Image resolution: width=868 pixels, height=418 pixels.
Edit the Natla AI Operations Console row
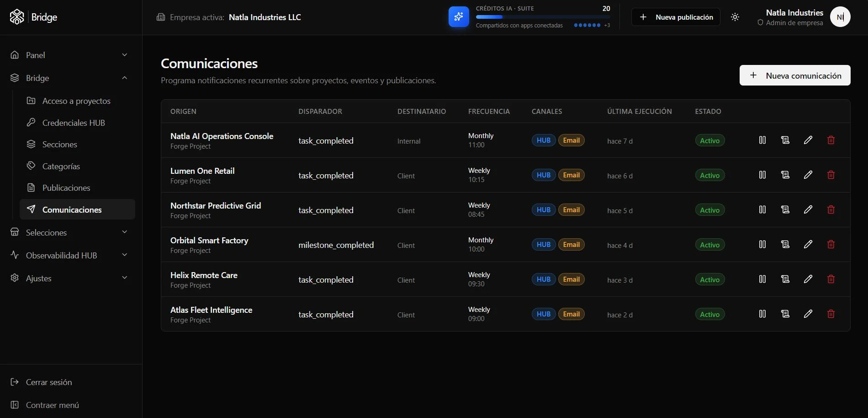click(808, 140)
